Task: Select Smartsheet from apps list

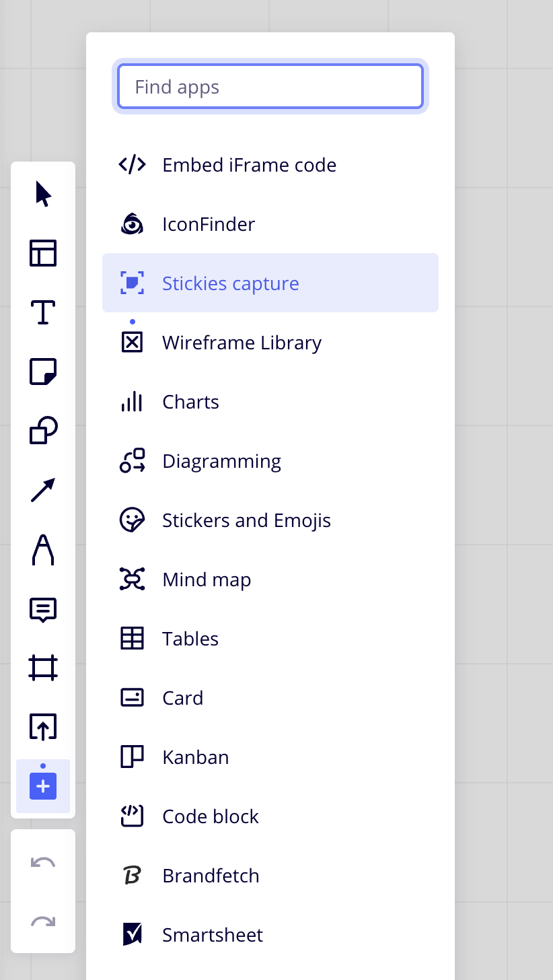Action: 213,935
